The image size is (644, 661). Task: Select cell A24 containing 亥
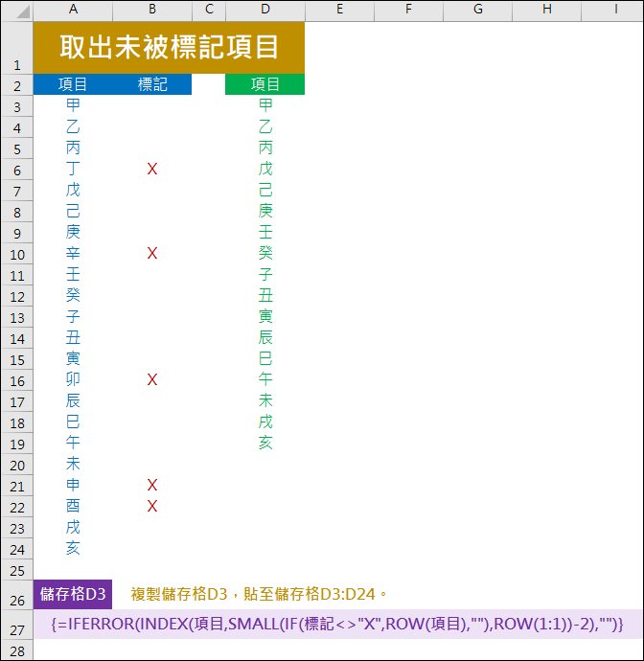[73, 549]
